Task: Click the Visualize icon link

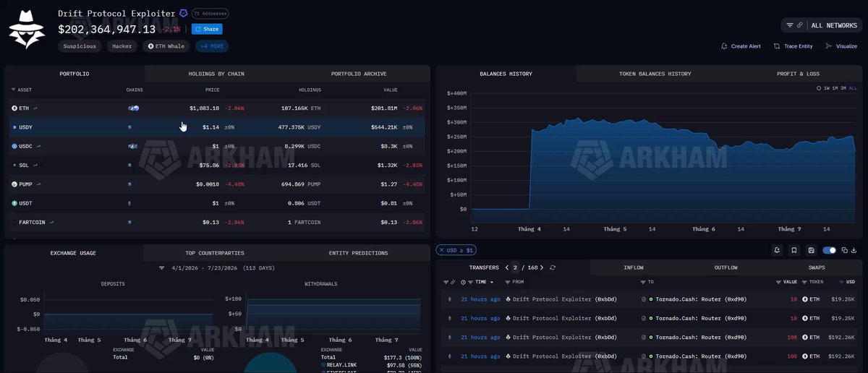Action: [x=841, y=46]
